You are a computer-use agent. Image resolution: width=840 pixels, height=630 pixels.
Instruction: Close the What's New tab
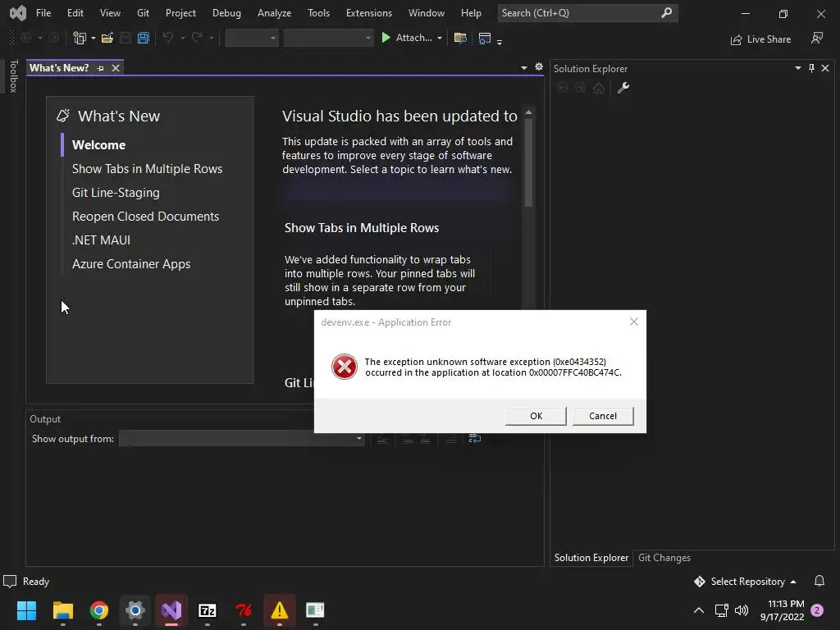(115, 68)
